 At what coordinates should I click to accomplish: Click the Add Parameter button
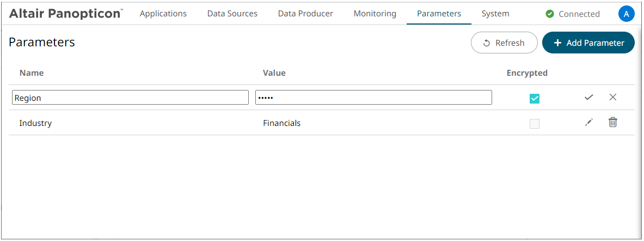click(x=588, y=43)
